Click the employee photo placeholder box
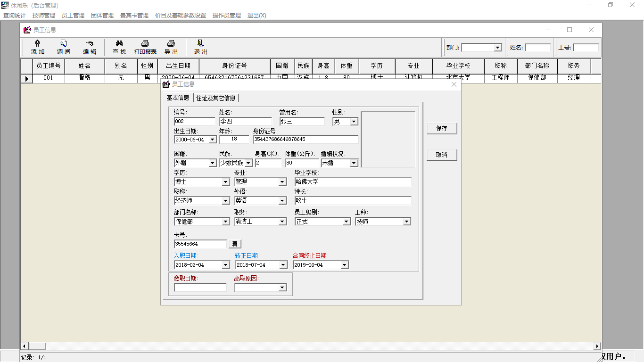Image resolution: width=644 pixels, height=362 pixels. click(388, 140)
